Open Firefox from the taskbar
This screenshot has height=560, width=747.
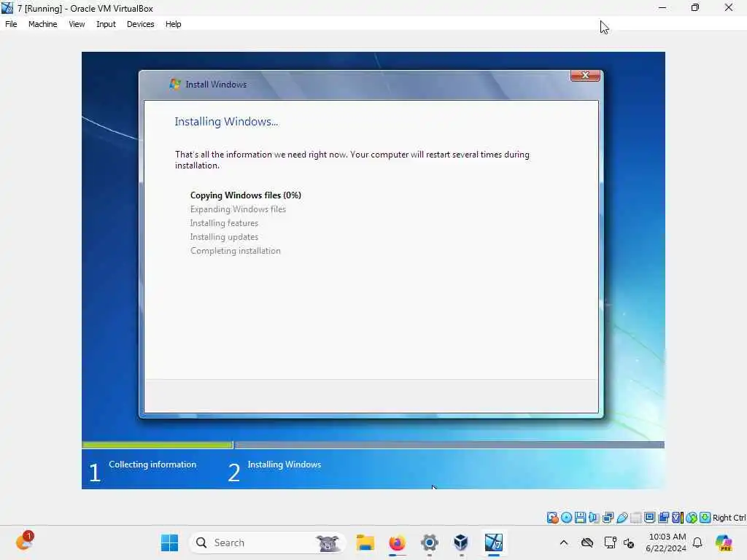(x=397, y=542)
